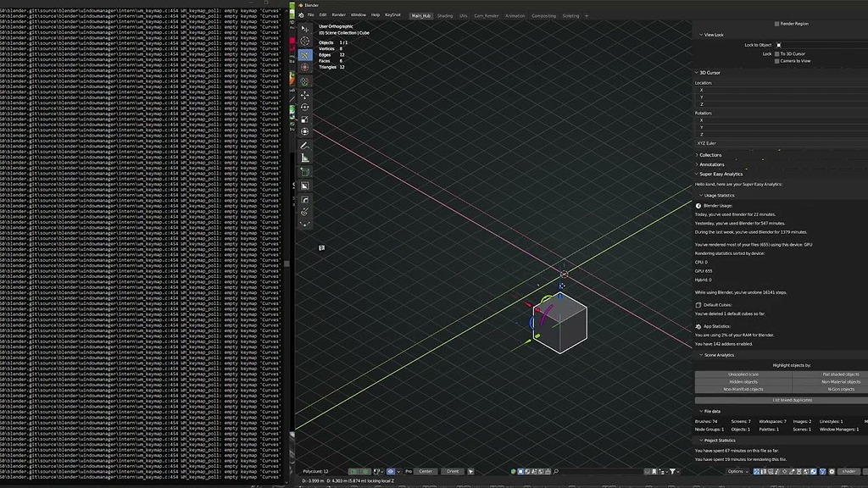Click the Center button in viewport header
Viewport: 868px width, 488px height.
tap(426, 471)
